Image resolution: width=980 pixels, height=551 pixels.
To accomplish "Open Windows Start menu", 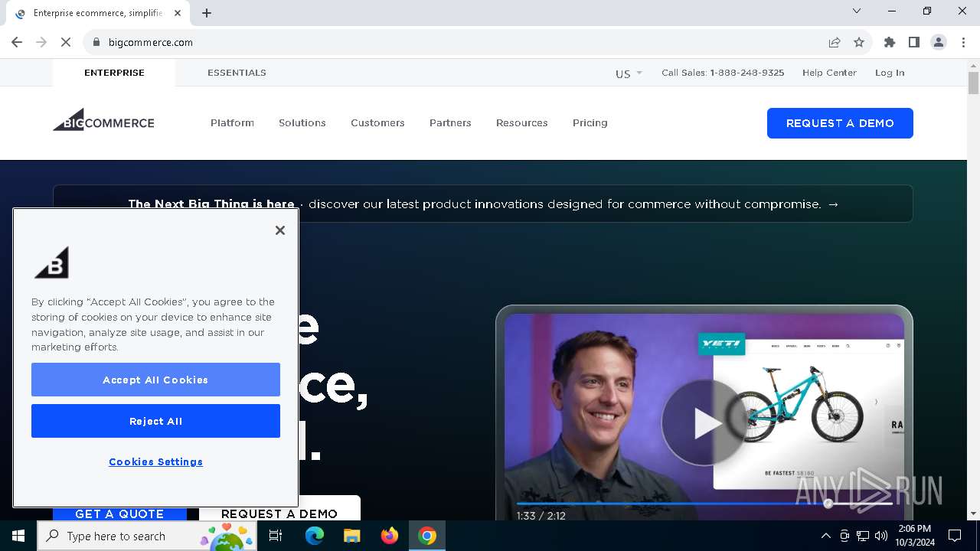I will click(18, 536).
